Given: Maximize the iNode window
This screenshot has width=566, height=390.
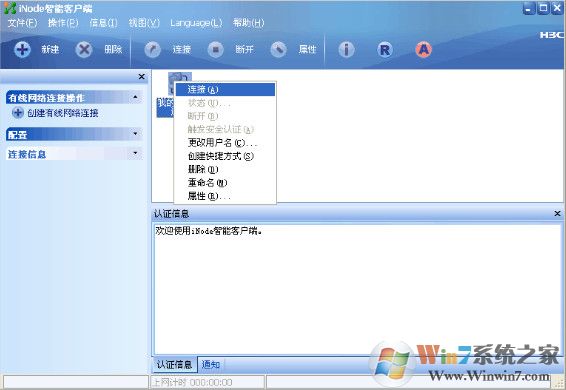Looking at the screenshot, I should pos(543,9).
